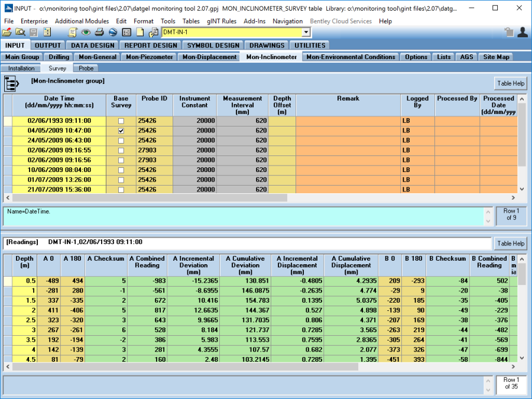Open the REPORT DESIGN tab
532x399 pixels.
[x=150, y=46]
